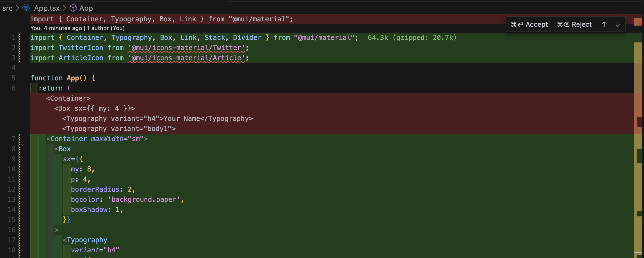The width and height of the screenshot is (644, 258).
Task: Click 'TwitterIcon' identifier on line 2
Action: tap(81, 48)
